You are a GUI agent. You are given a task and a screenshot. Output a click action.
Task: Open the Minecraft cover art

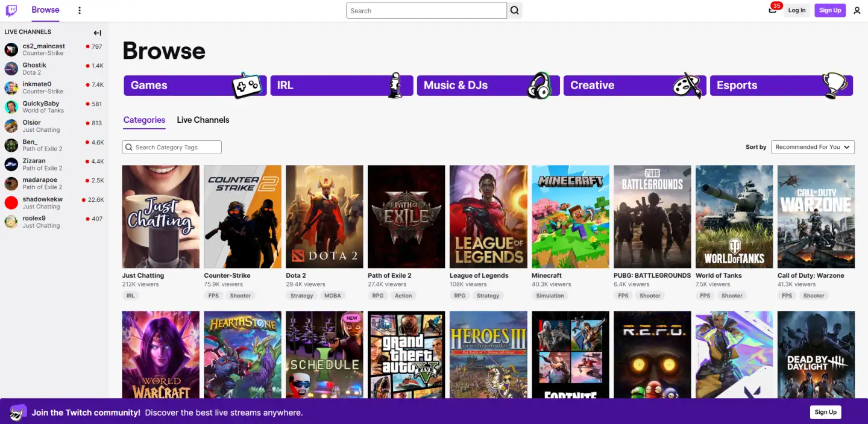tap(570, 217)
